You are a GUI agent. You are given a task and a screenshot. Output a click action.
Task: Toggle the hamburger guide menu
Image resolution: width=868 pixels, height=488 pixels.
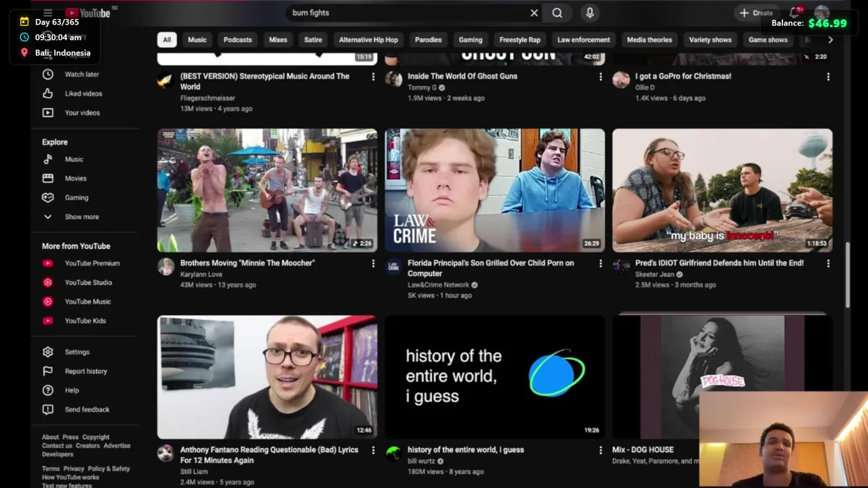pyautogui.click(x=47, y=13)
